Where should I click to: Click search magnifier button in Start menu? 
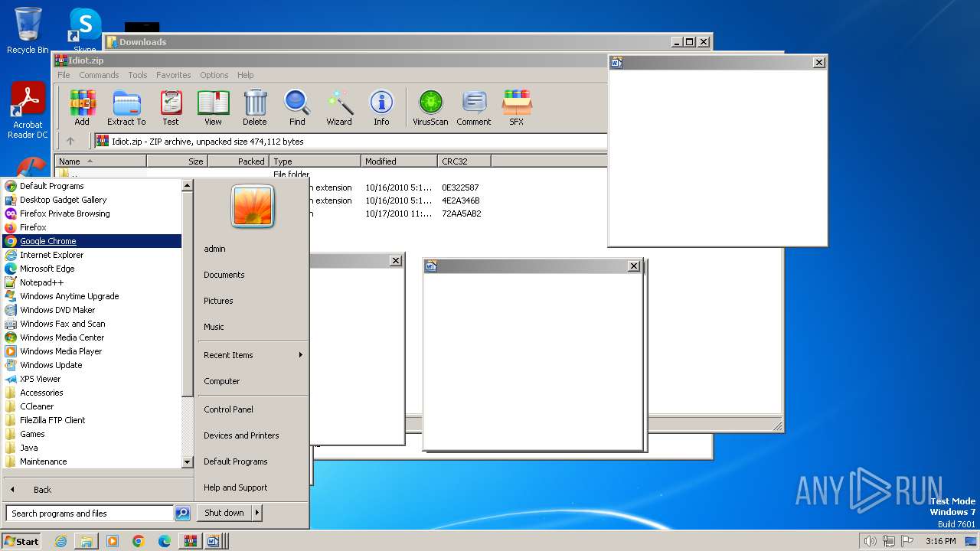[182, 514]
